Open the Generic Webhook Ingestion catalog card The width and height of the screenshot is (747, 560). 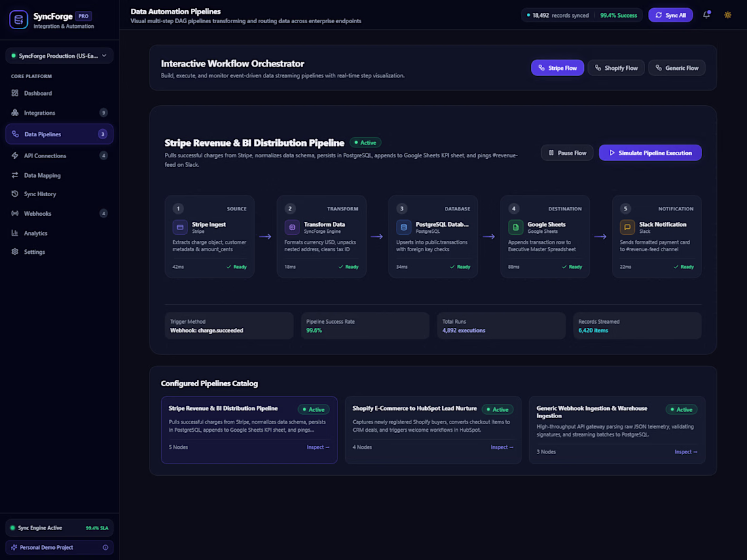pyautogui.click(x=617, y=430)
